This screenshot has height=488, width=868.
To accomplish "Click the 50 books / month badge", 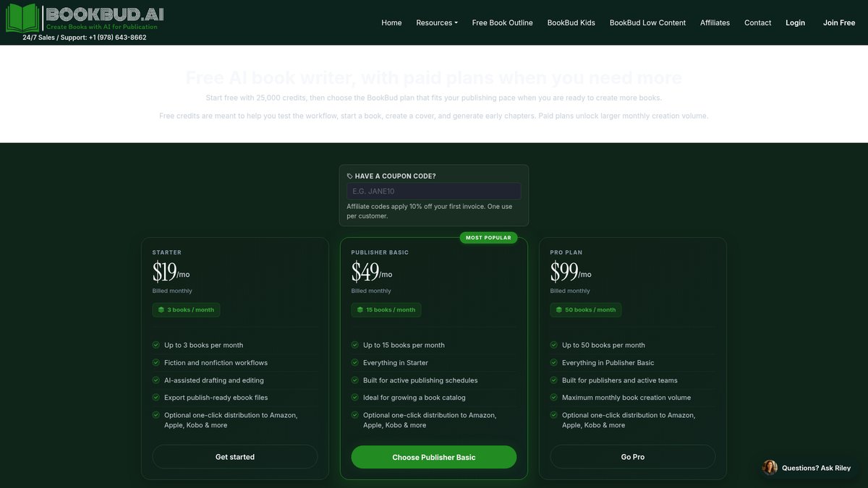I will coord(586,309).
